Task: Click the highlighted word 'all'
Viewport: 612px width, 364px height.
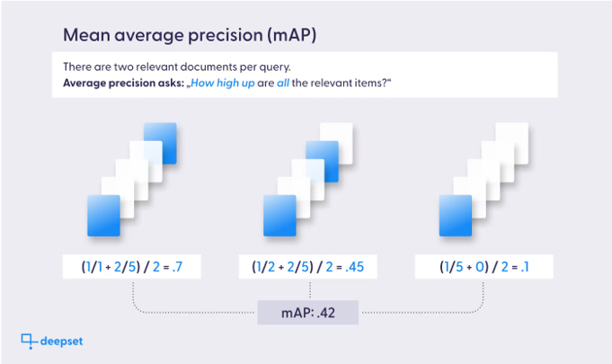Action: [283, 83]
